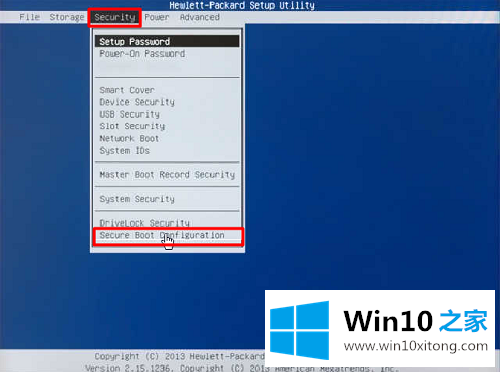This screenshot has height=372, width=500.
Task: Open the Advanced menu
Action: (x=200, y=17)
